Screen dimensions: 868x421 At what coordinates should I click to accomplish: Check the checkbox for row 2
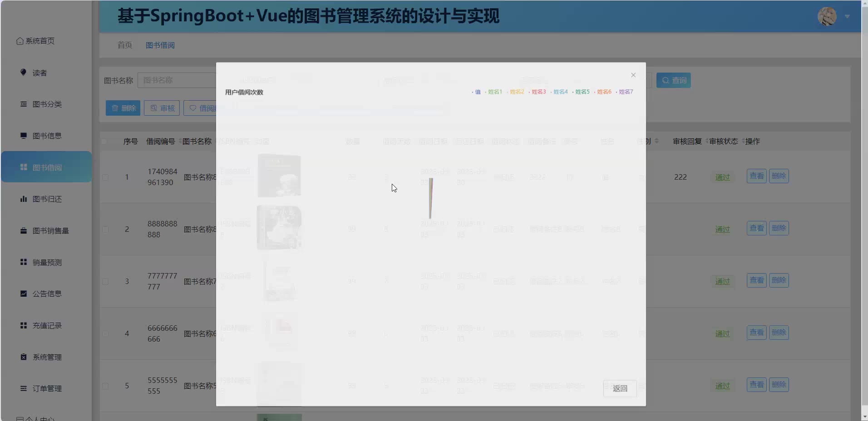pos(105,230)
